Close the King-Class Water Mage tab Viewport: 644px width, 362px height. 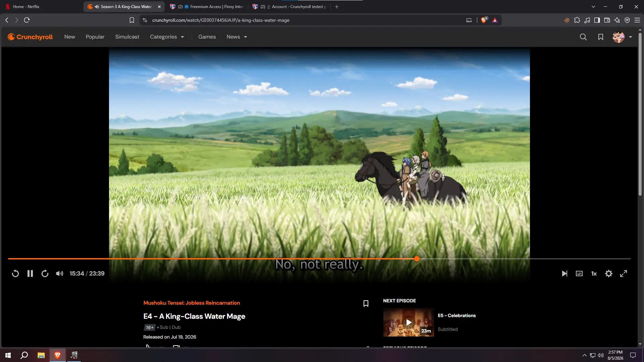tap(159, 7)
